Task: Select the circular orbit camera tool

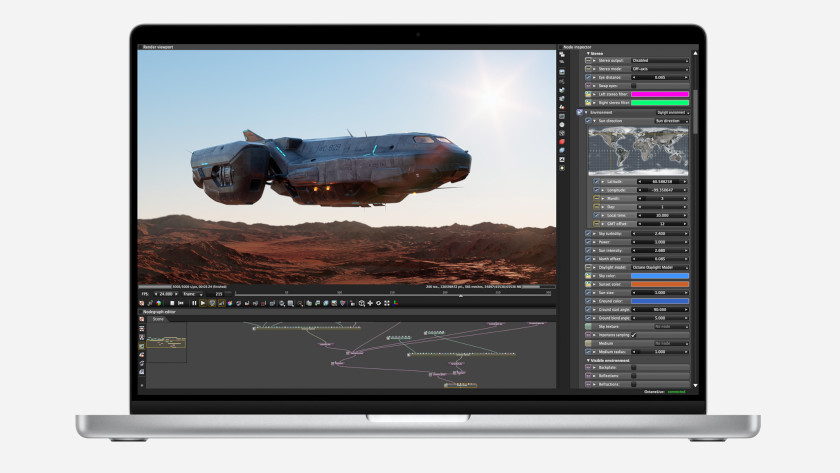Action: click(378, 303)
